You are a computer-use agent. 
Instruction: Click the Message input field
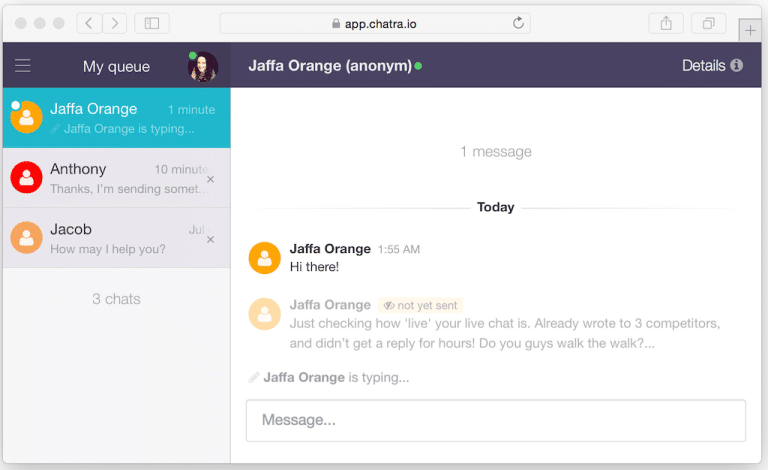[x=496, y=421]
